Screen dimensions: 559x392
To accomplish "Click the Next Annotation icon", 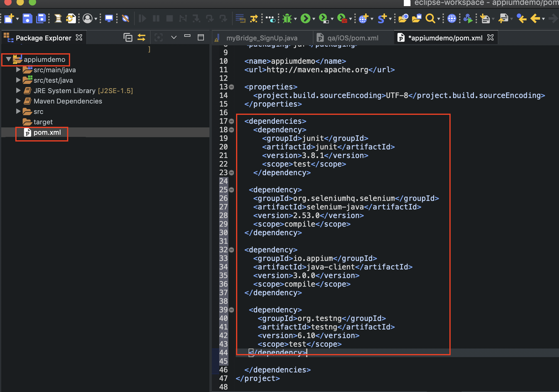I will point(485,19).
